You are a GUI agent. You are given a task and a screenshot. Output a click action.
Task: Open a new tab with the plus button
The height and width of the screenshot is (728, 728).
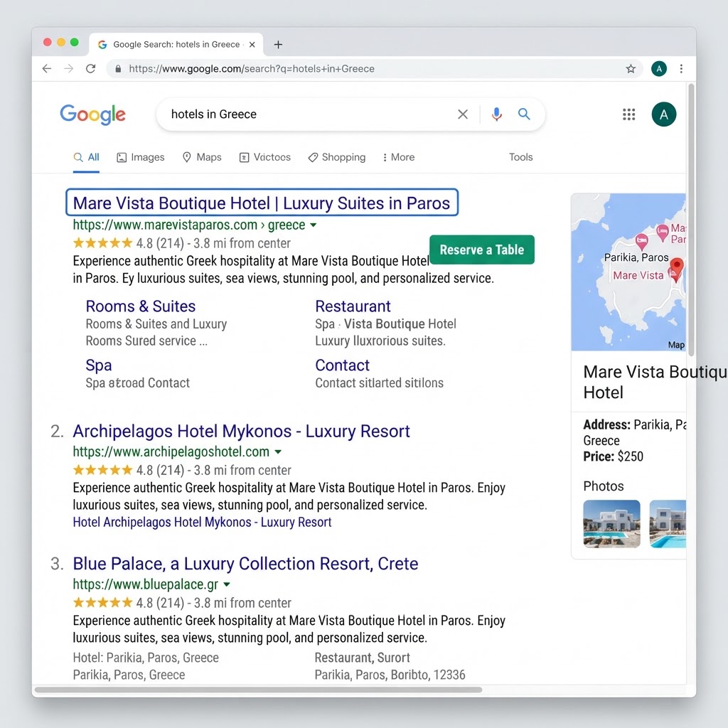278,45
